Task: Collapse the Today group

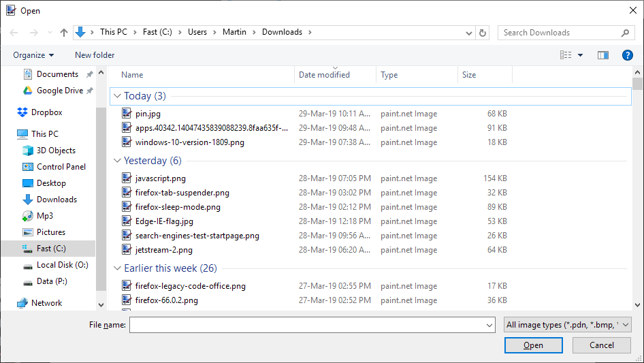Action: coord(117,96)
